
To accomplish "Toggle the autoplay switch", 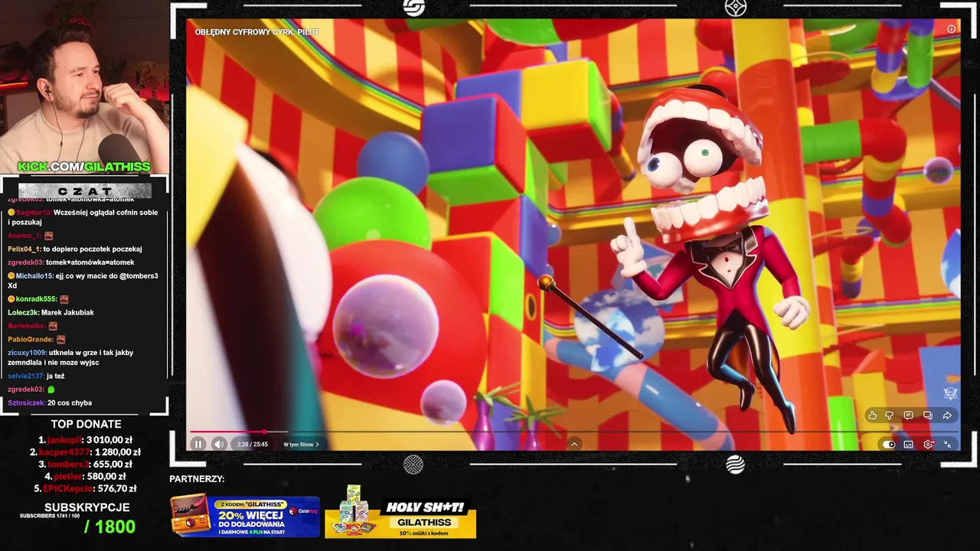I will (x=889, y=444).
